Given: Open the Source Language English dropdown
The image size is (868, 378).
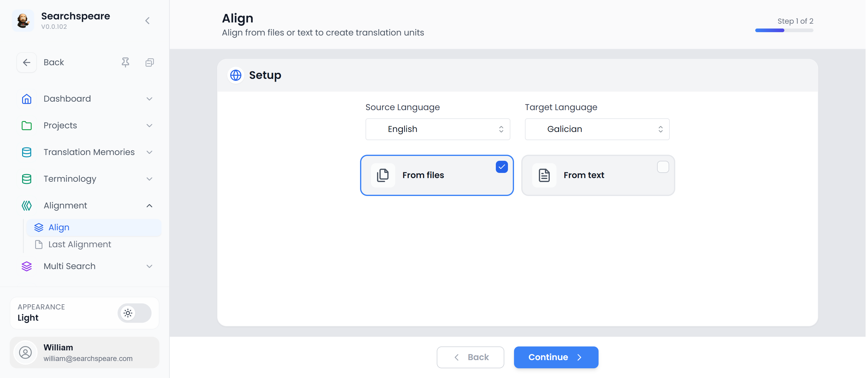Looking at the screenshot, I should (437, 129).
